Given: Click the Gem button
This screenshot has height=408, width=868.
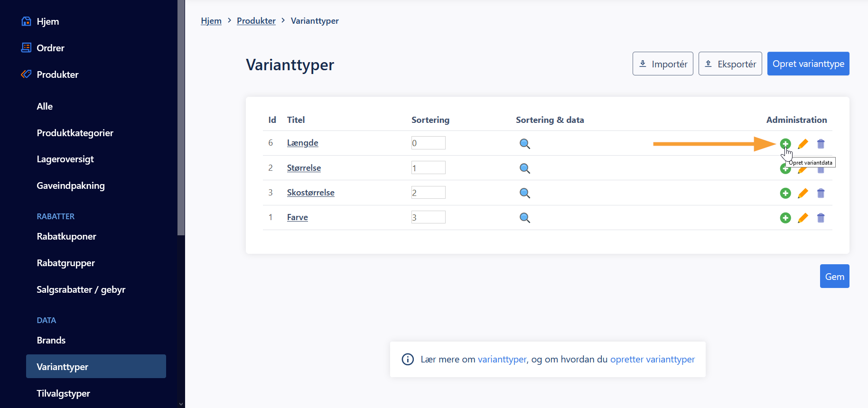Looking at the screenshot, I should (835, 276).
